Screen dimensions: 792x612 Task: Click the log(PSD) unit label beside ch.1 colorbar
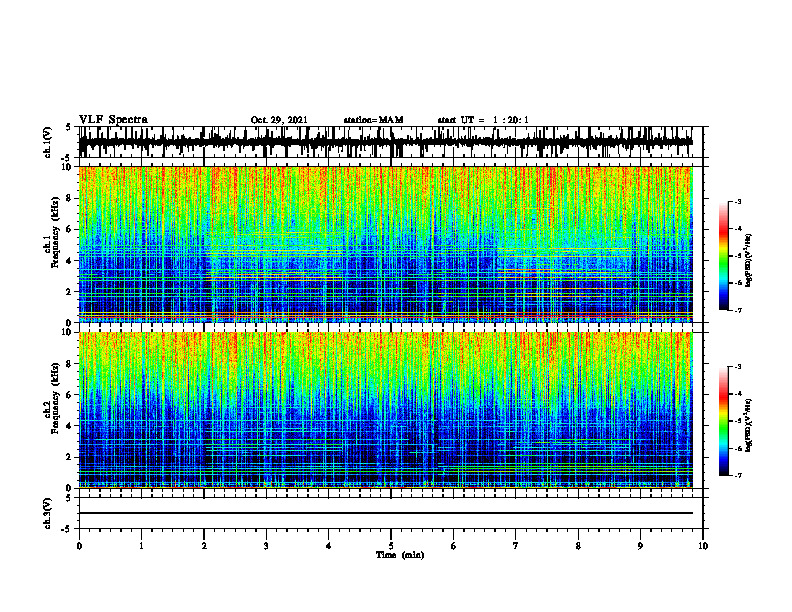coord(749,261)
